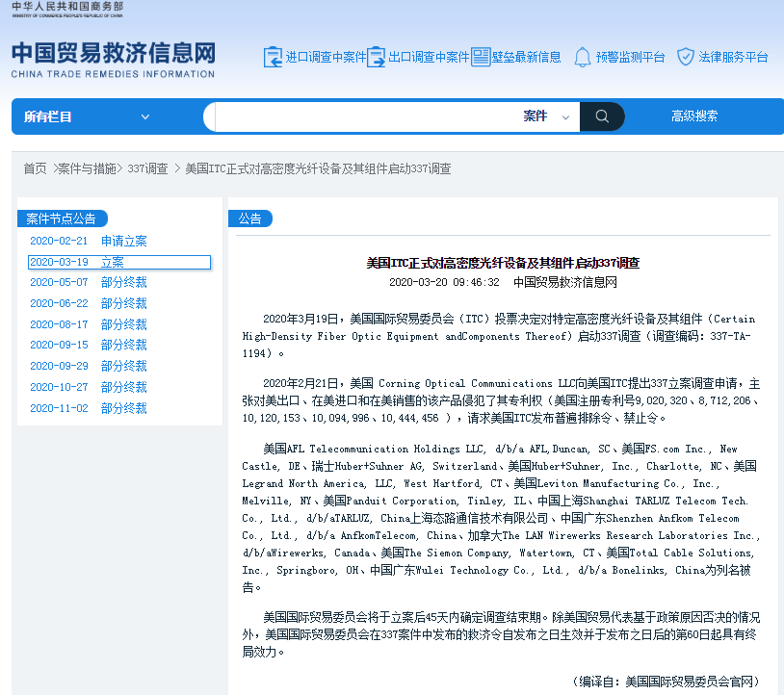Open 2020-05-07 部分终裁 notice
Screen dimensions: 784x695
pos(89,282)
